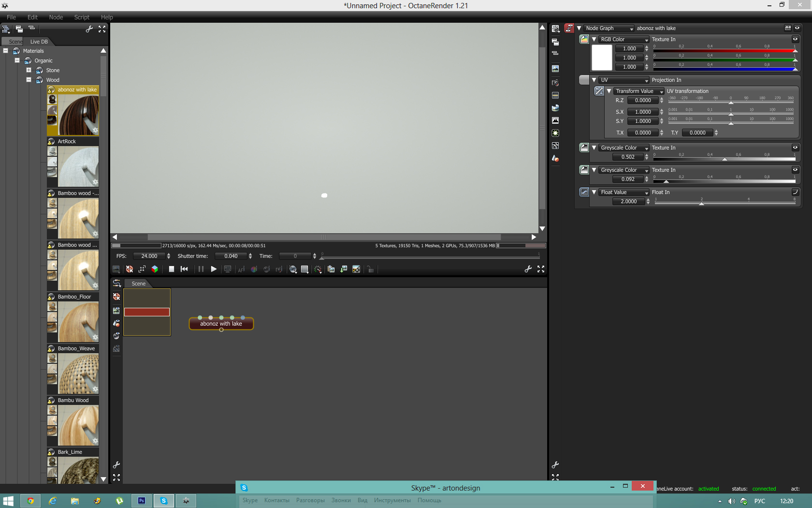Select the material picker tool
812x508 pixels.
pos(266,269)
